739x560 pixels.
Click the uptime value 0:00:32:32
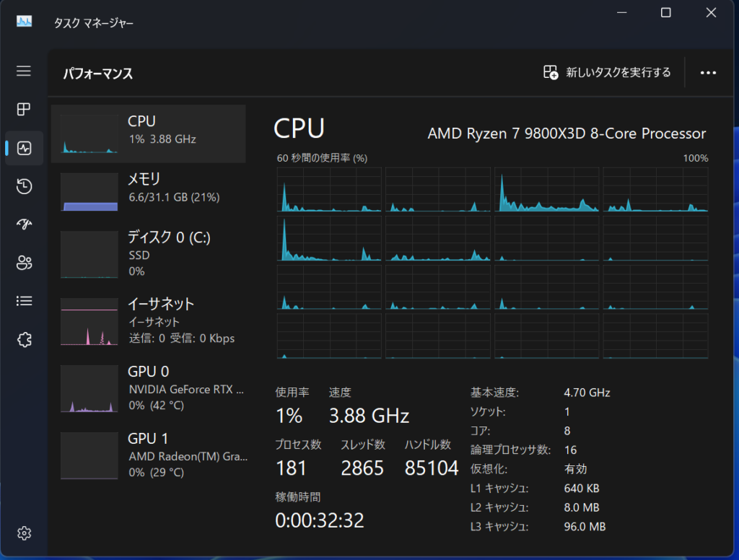point(320,520)
